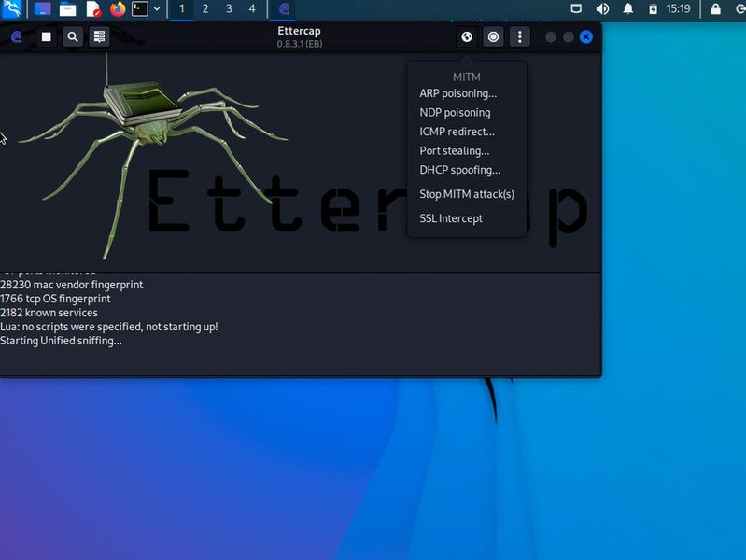
Task: Open the notifications bell icon
Action: click(628, 9)
